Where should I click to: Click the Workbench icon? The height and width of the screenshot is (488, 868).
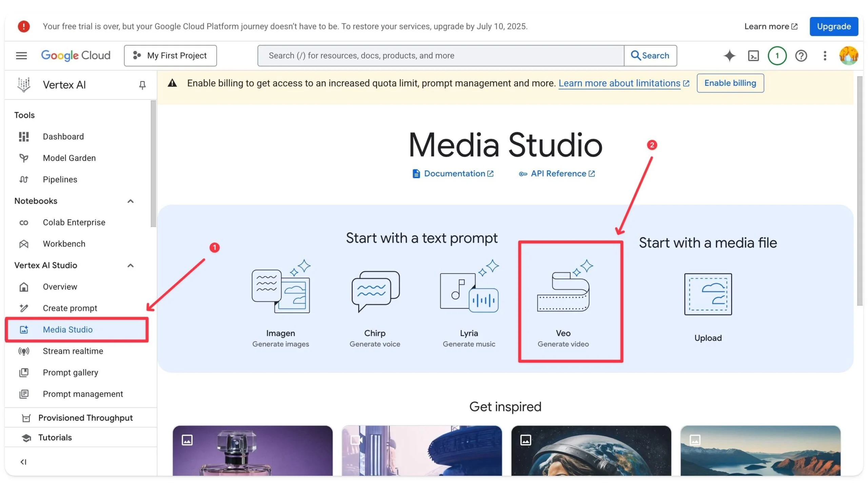[24, 244]
